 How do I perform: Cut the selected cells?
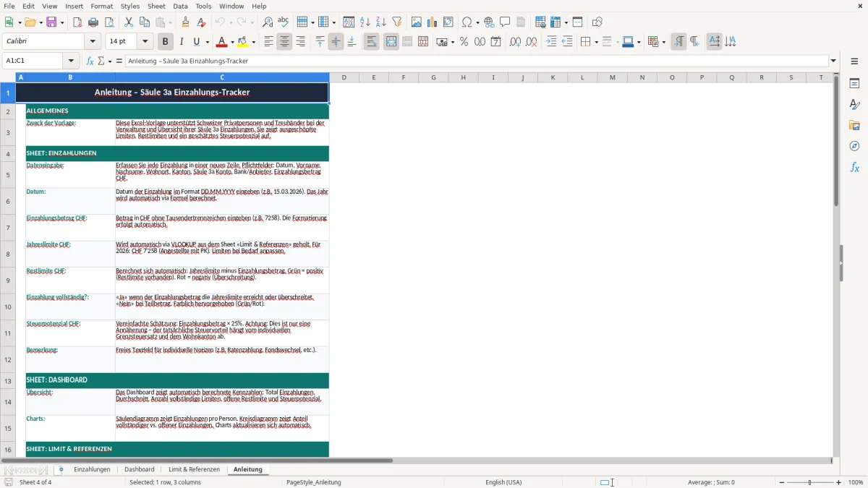click(129, 22)
